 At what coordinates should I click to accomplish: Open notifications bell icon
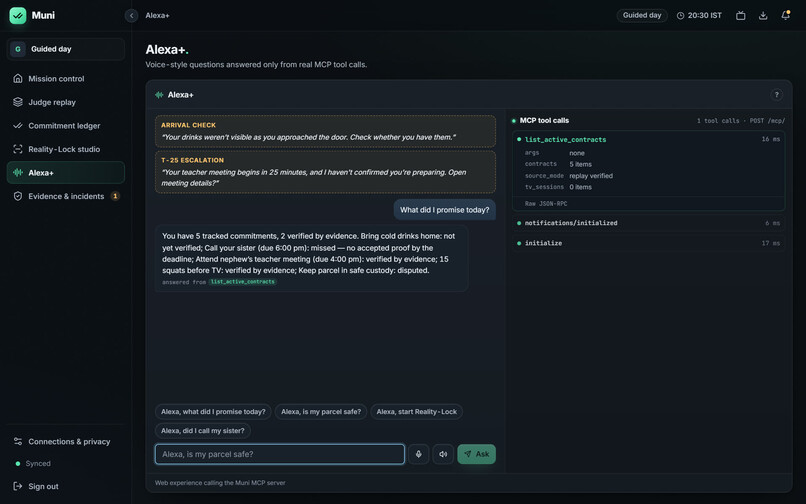click(x=785, y=15)
